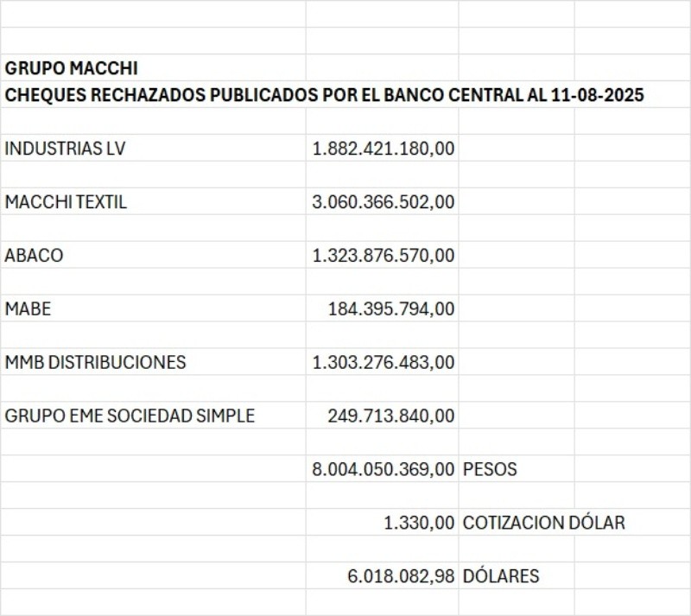Select the MMB DISTRIBUCIONES cell

[95, 362]
